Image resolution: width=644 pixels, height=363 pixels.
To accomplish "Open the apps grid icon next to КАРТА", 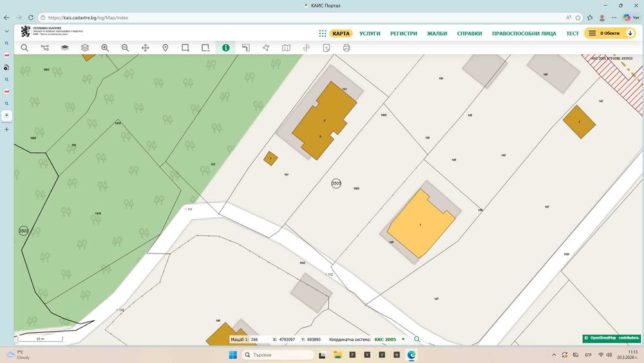I will click(x=323, y=34).
